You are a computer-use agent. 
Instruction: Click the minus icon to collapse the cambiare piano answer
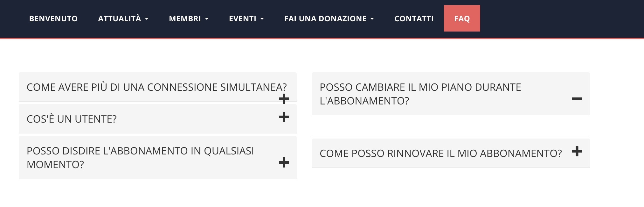577,99
